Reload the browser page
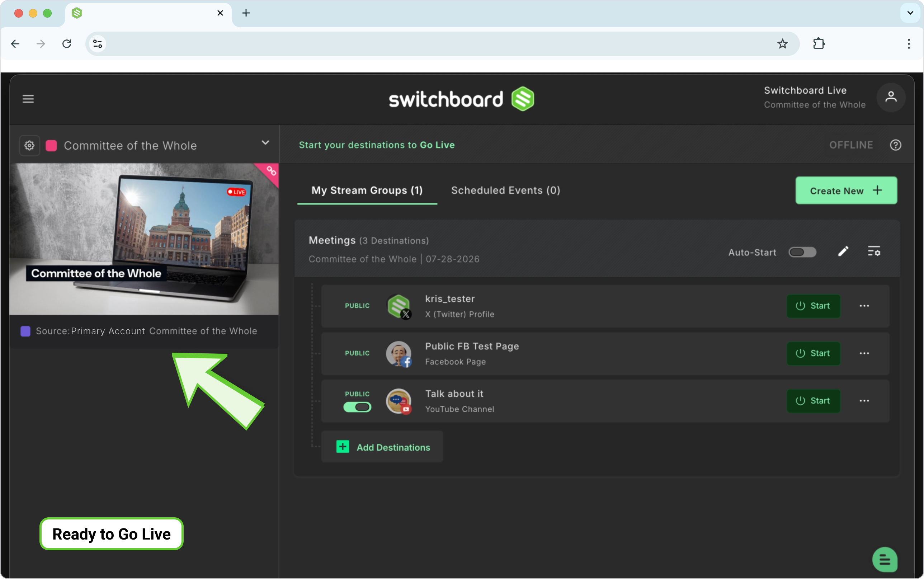The height and width of the screenshot is (579, 924). (67, 44)
